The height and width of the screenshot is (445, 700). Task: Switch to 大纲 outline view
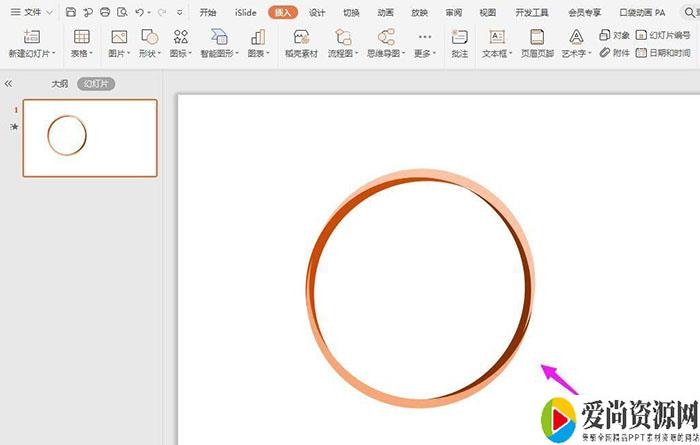point(60,84)
